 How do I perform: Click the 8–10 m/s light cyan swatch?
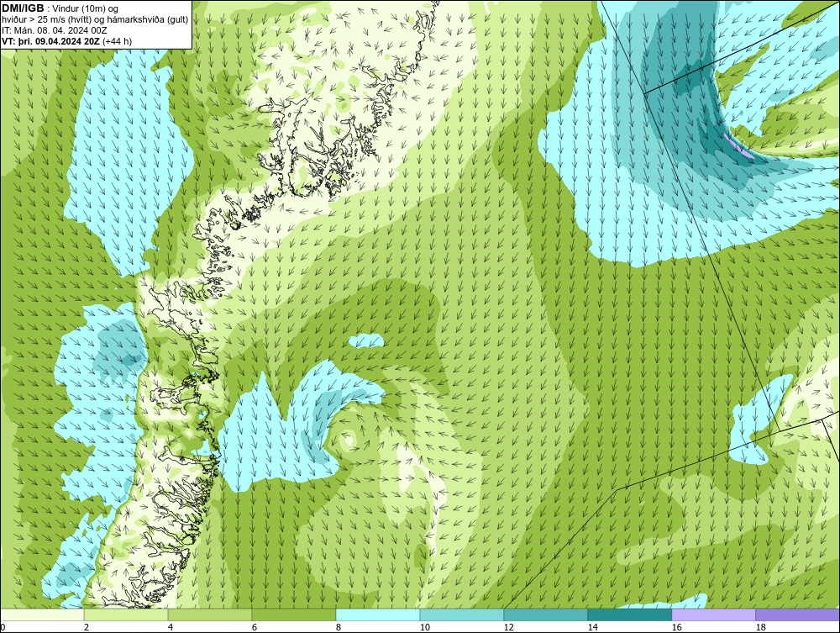click(x=378, y=615)
